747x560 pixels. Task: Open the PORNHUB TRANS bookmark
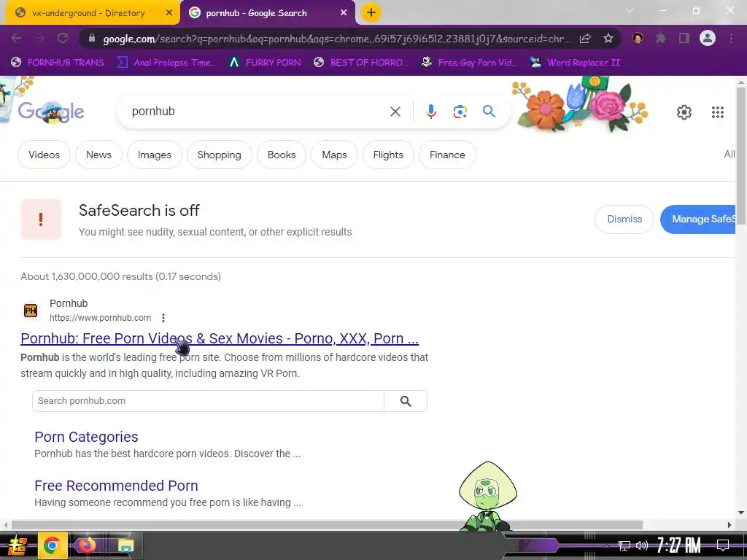coord(58,63)
